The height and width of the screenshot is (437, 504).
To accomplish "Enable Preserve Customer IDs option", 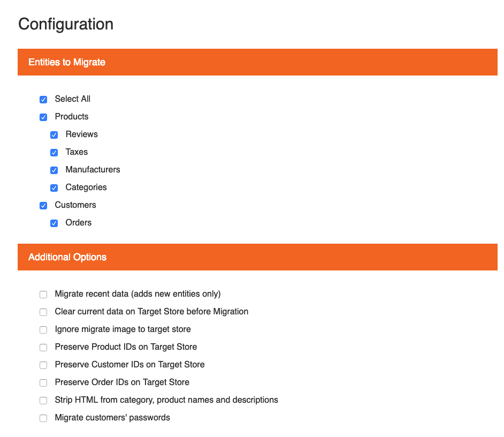I will pyautogui.click(x=43, y=365).
